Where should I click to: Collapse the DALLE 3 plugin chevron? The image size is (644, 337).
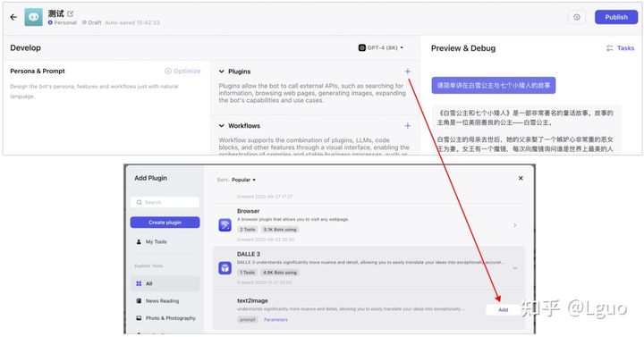(515, 268)
